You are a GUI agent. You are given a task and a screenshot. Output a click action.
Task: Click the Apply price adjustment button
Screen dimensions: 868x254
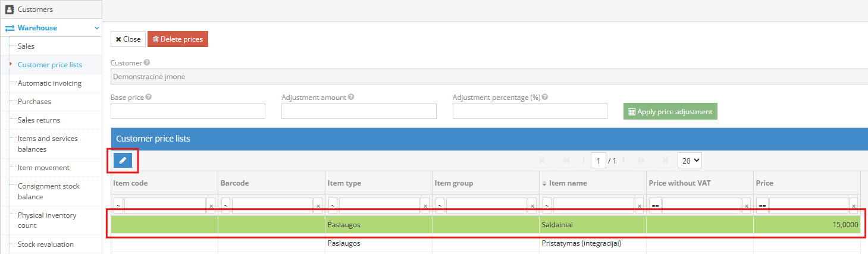point(670,112)
